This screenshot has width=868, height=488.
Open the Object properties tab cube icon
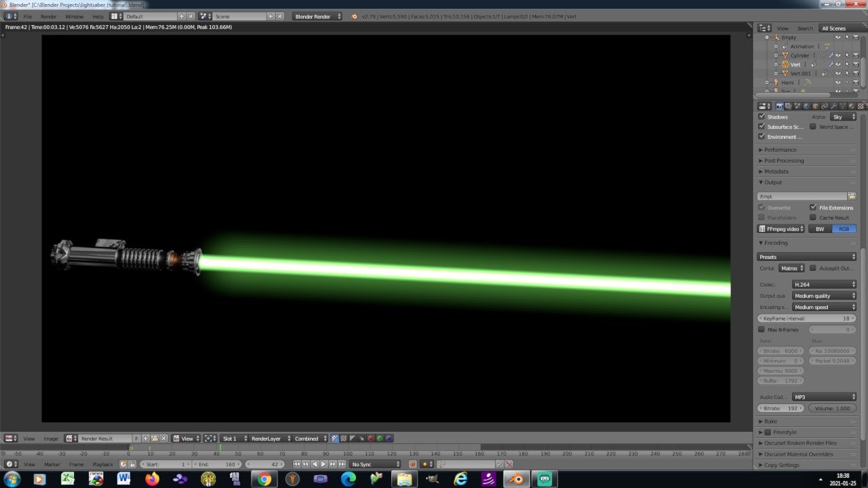coord(816,106)
